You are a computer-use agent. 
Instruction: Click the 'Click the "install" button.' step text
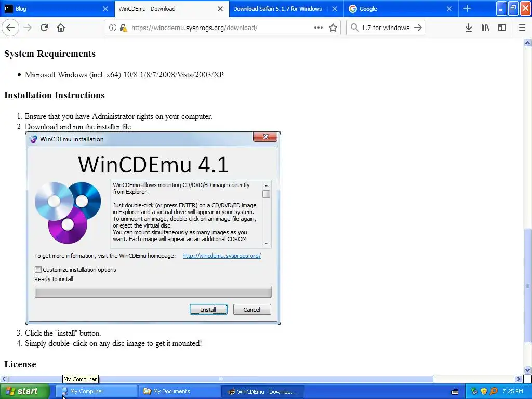point(63,333)
